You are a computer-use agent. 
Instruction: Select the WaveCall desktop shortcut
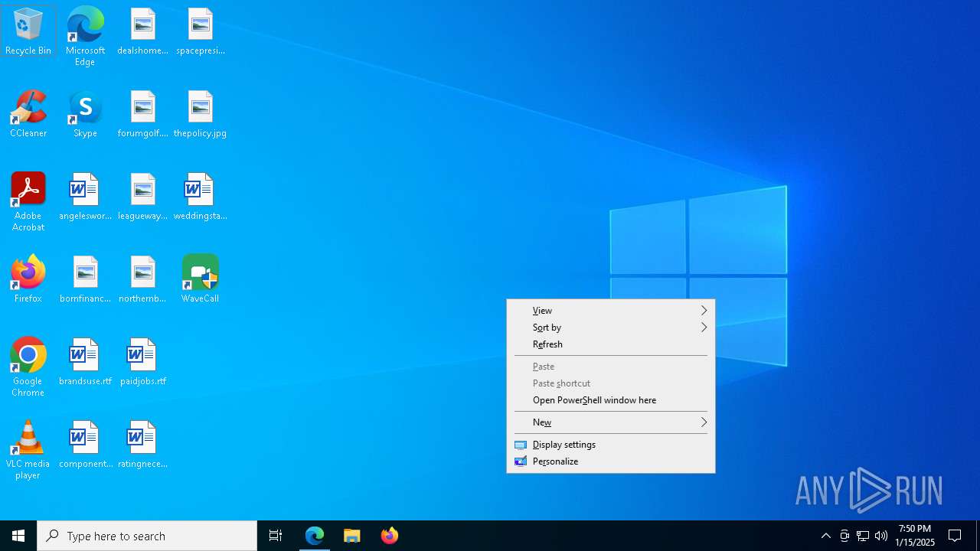pyautogui.click(x=200, y=279)
